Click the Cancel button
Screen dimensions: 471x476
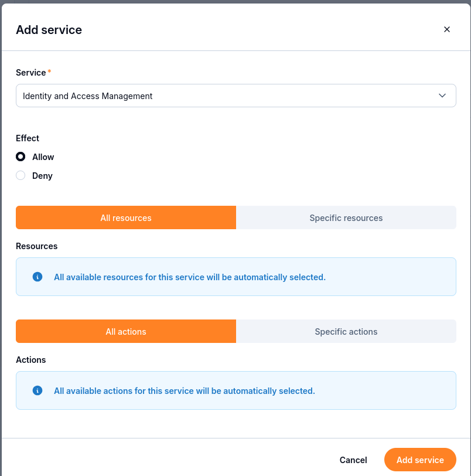353,460
